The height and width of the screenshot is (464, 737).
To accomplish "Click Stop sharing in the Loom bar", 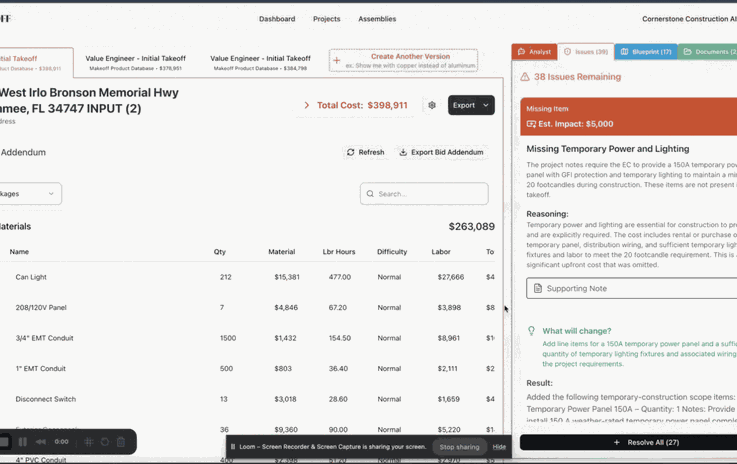I will pos(459,447).
